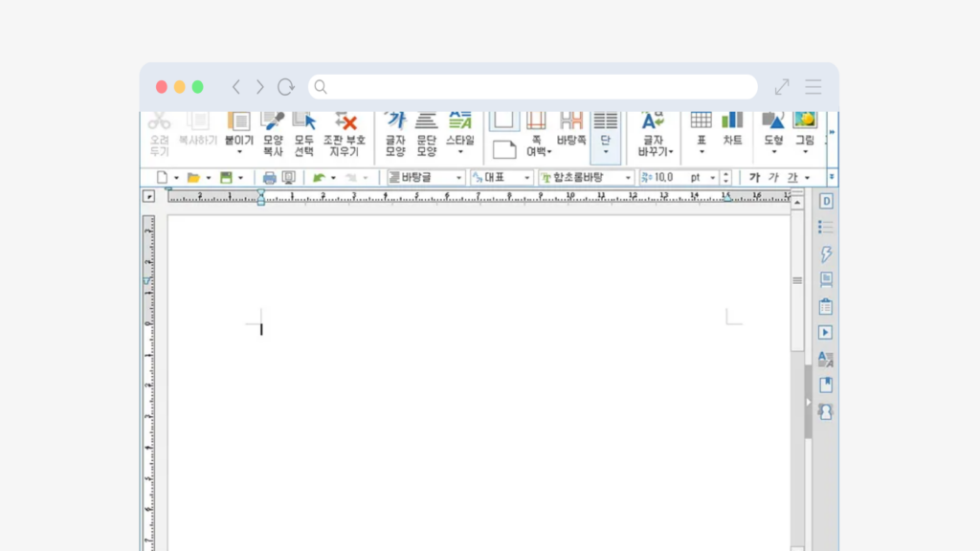Open the clipboard panel in right sidebar
Viewport: 980px width, 551px height.
point(826,307)
